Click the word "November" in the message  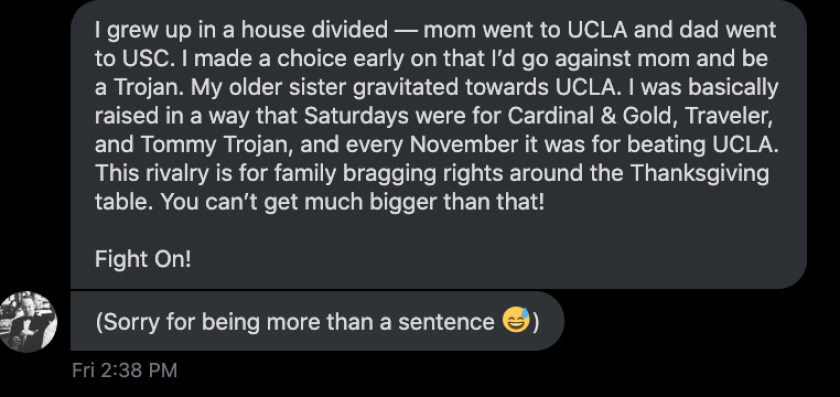click(x=464, y=145)
